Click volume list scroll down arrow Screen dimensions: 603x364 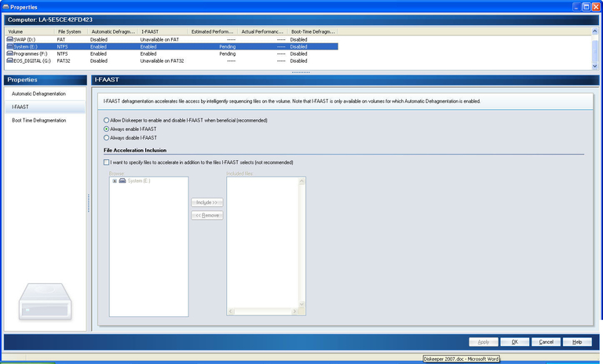pos(594,66)
